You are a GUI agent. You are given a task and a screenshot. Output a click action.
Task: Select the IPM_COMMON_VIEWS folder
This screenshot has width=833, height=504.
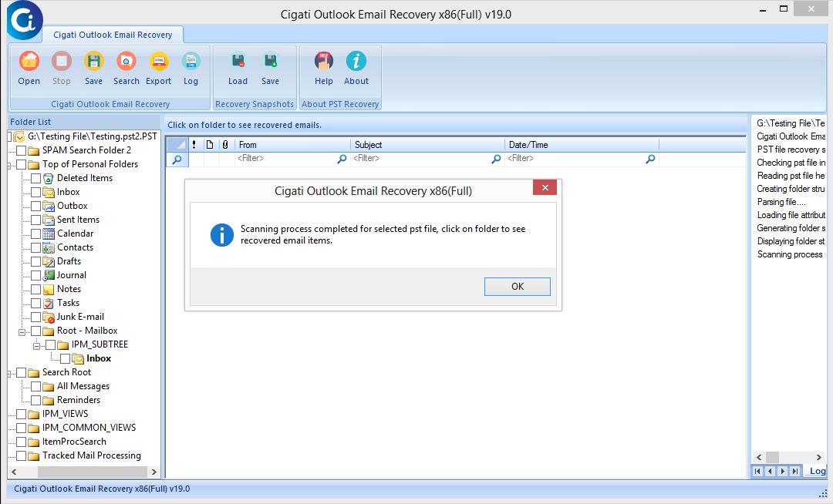click(89, 428)
